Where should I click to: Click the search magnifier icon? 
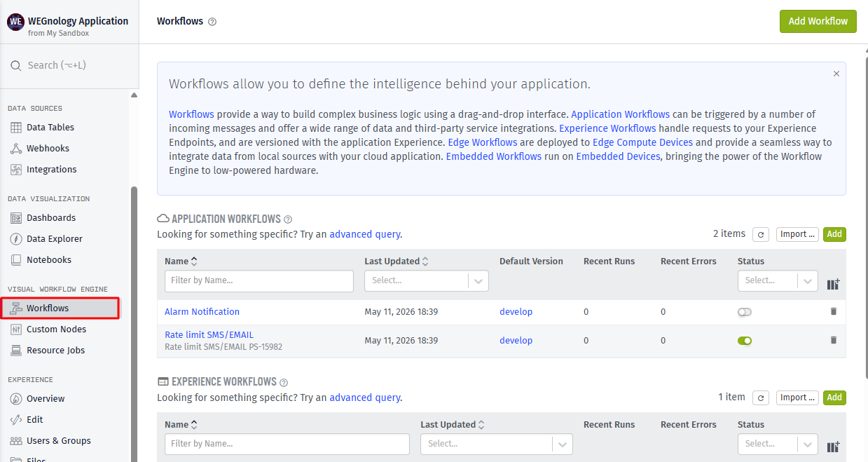point(15,65)
